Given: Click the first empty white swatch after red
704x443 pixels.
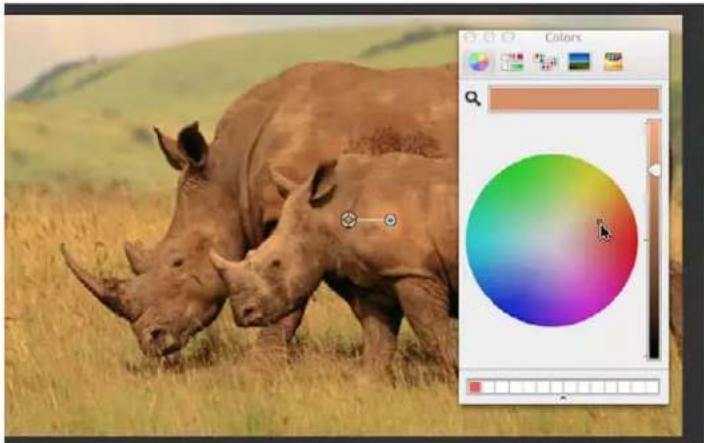Looking at the screenshot, I should 488,387.
